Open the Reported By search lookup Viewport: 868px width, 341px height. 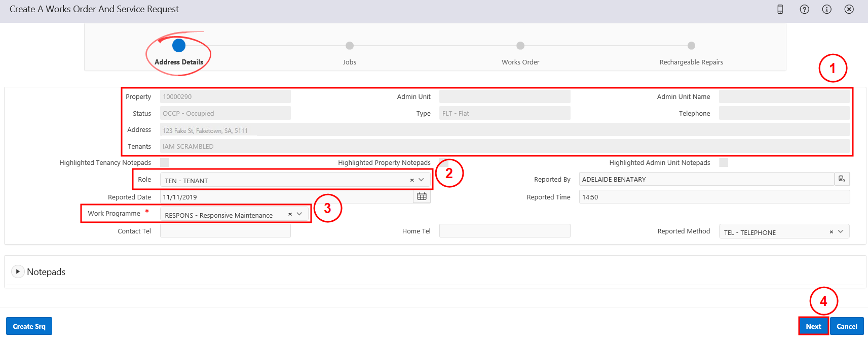(842, 179)
